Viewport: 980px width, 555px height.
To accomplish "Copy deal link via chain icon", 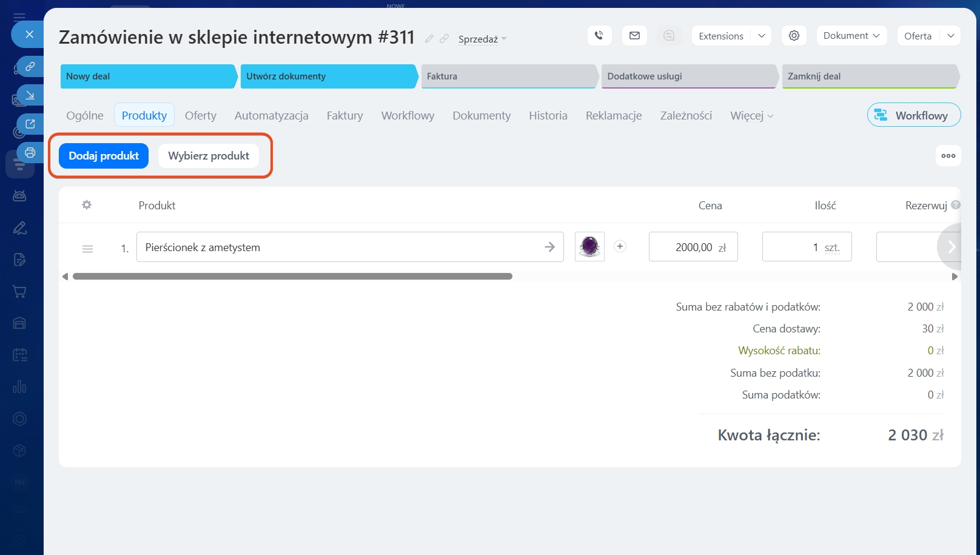I will pos(445,39).
